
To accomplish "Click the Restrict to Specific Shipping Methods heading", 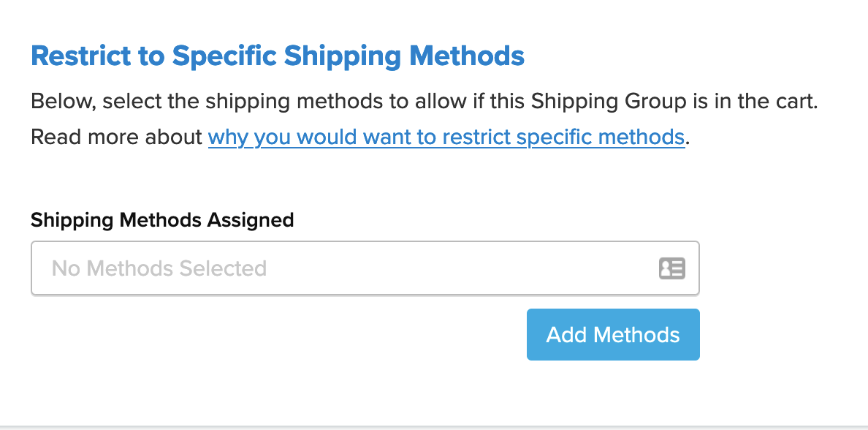I will point(278,56).
